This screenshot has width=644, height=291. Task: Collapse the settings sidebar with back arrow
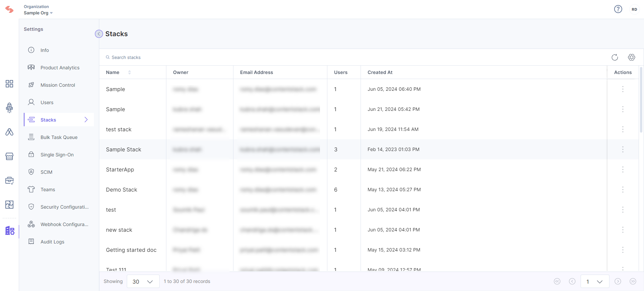tap(99, 34)
